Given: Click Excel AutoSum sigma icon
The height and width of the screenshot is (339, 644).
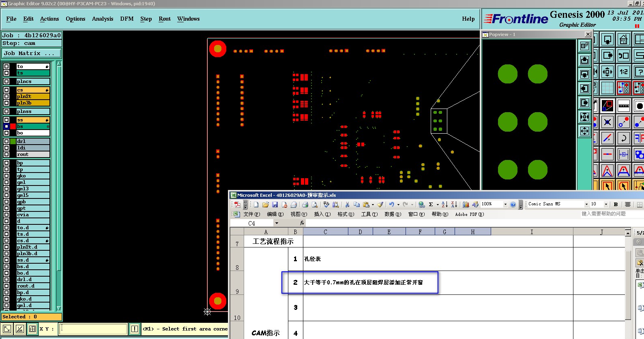Looking at the screenshot, I should 431,205.
